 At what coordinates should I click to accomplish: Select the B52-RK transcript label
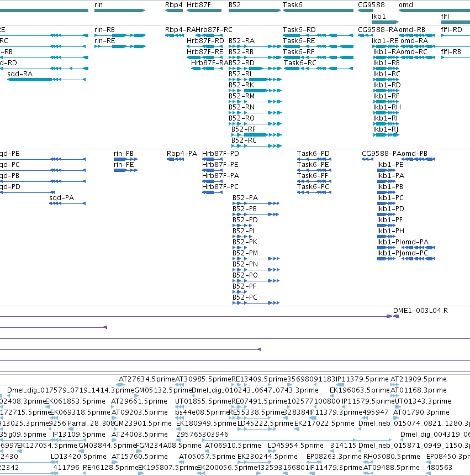(241, 85)
